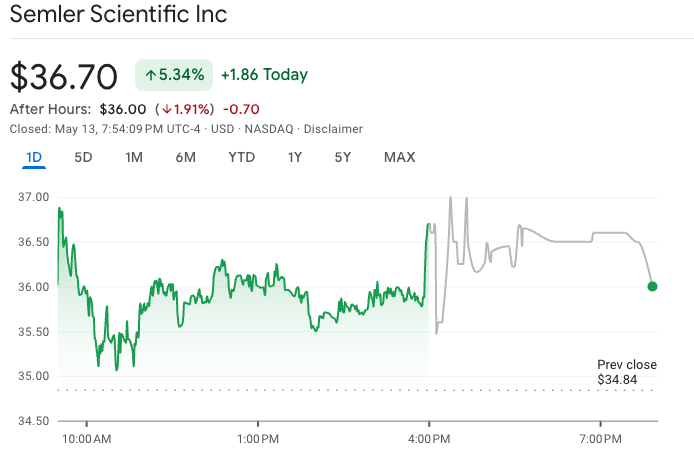Click the green after-hours endpoint dot
Image resolution: width=694 pixels, height=462 pixels.
click(x=653, y=286)
